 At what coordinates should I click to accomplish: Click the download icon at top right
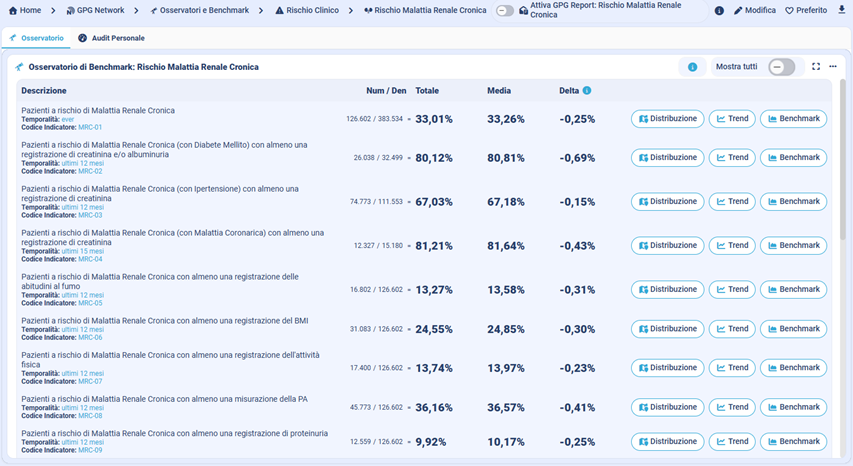[x=841, y=10]
